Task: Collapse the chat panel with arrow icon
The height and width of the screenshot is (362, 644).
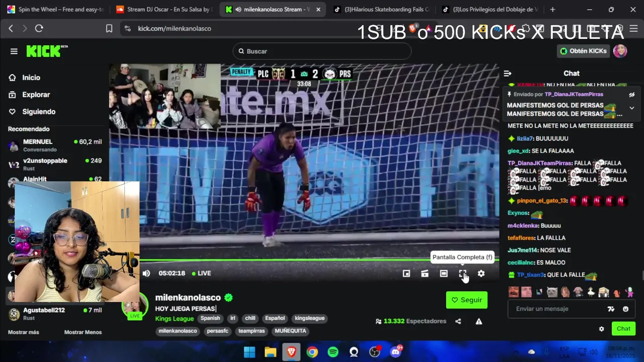Action: point(508,73)
